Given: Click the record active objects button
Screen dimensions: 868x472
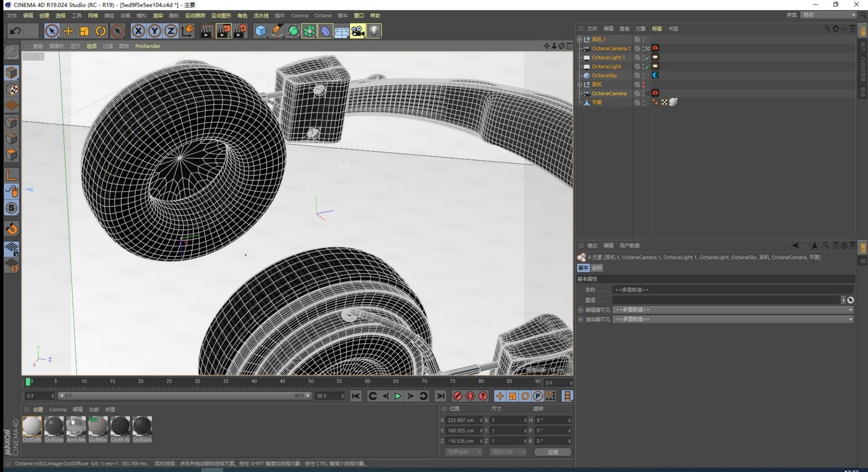Looking at the screenshot, I should (458, 396).
